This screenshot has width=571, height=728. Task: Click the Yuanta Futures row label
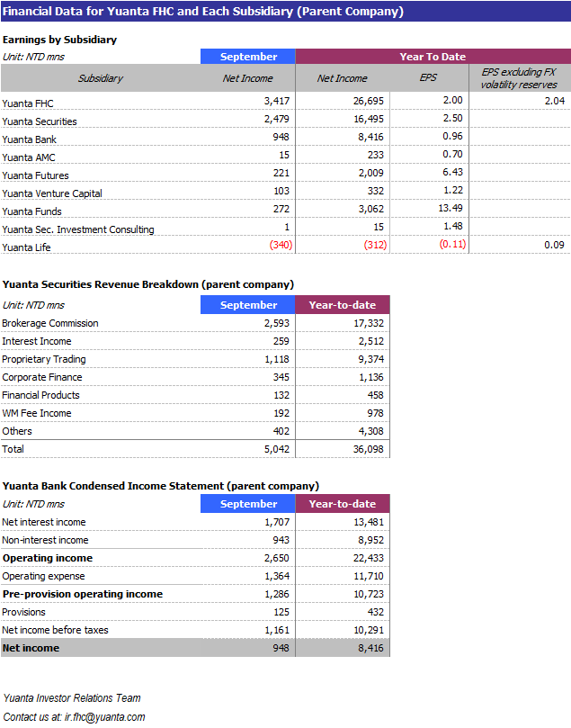(x=35, y=175)
